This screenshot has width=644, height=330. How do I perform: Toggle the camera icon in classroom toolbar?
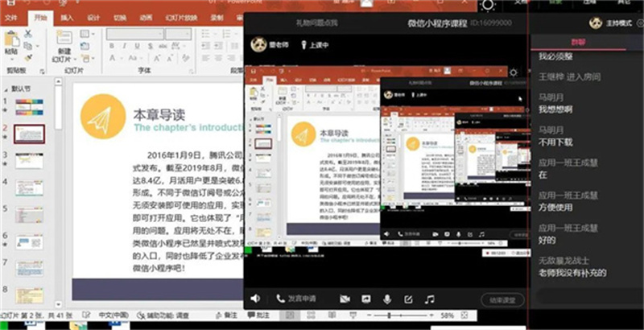click(x=345, y=299)
